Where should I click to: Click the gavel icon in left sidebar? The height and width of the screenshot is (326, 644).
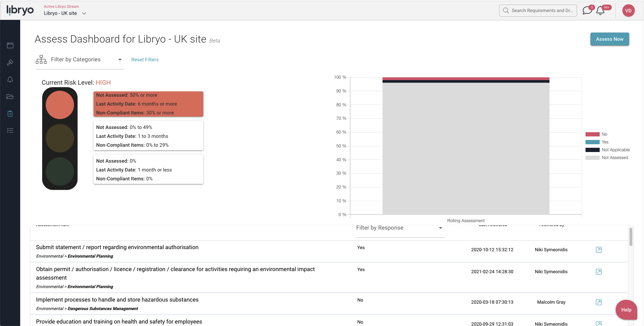(10, 62)
